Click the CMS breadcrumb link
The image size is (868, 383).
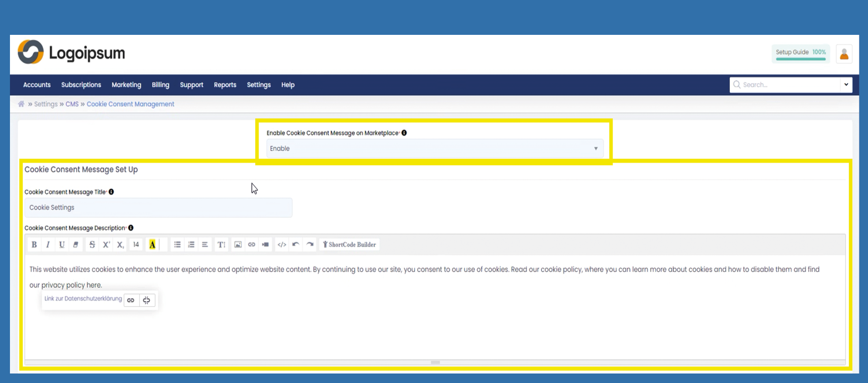tap(72, 104)
